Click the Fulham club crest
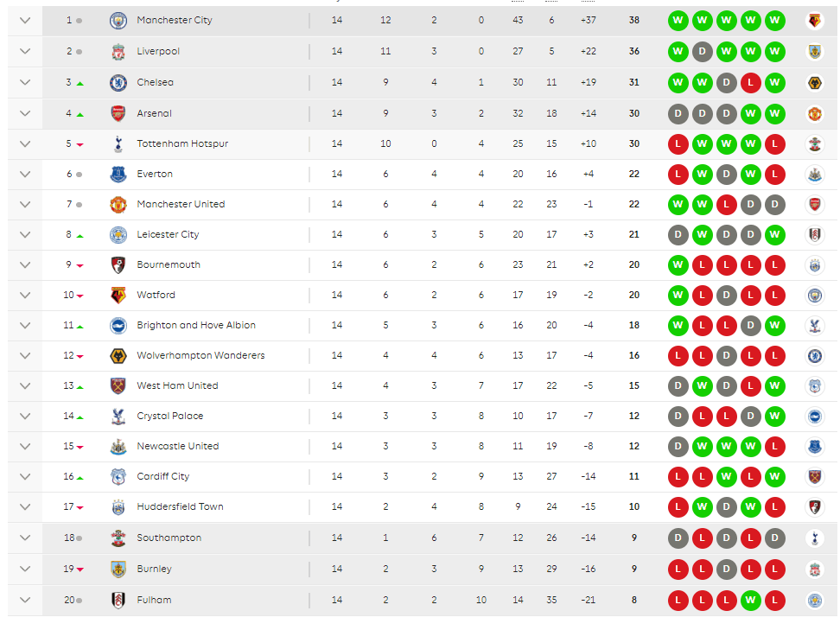840x630 pixels. 118,600
